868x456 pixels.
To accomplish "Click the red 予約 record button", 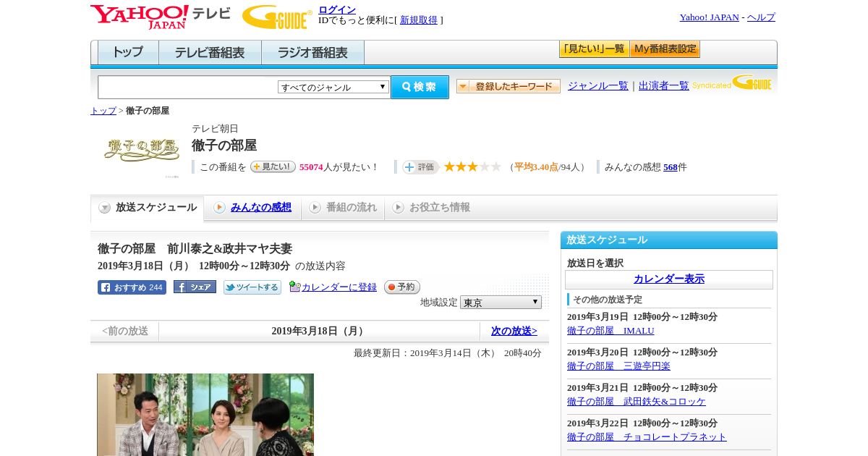I will (x=402, y=287).
